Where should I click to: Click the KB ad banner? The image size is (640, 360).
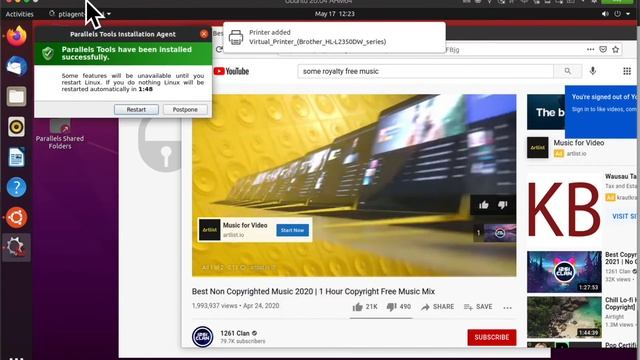click(564, 209)
